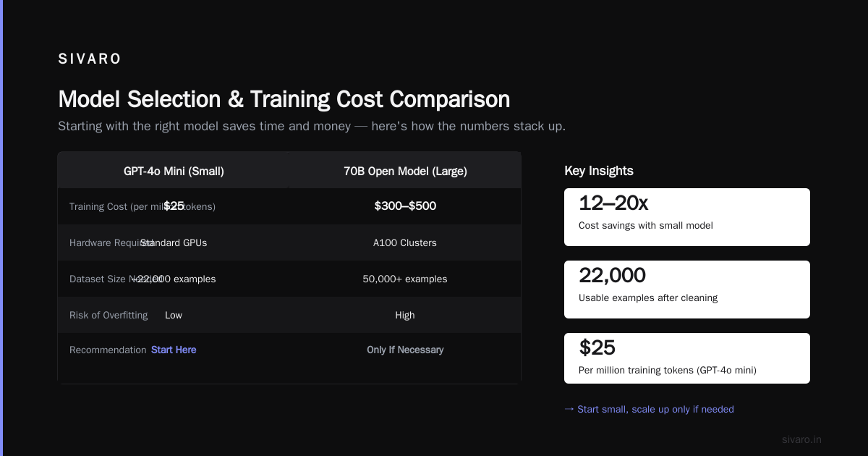Screen dimensions: 868x456
Task: Select the 70B Open Model (Large) column header
Action: pyautogui.click(x=405, y=172)
